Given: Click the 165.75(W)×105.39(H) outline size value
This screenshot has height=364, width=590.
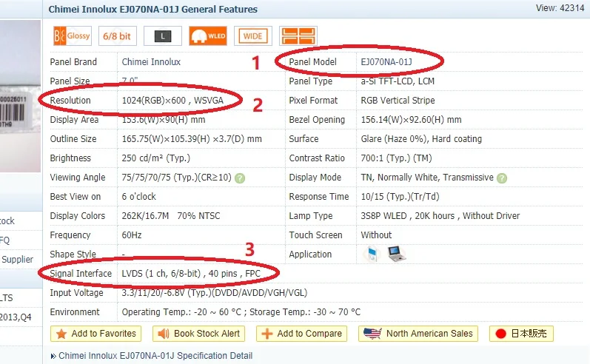Looking at the screenshot, I should tap(192, 139).
